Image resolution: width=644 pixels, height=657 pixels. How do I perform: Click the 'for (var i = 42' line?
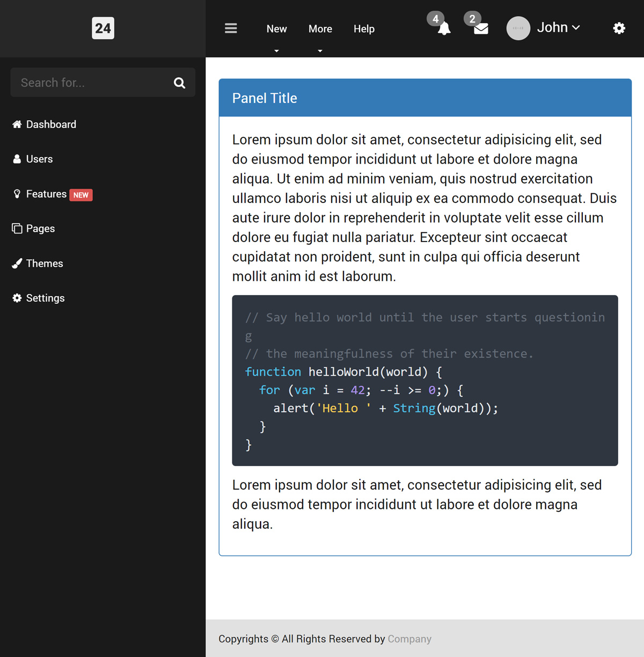point(361,390)
